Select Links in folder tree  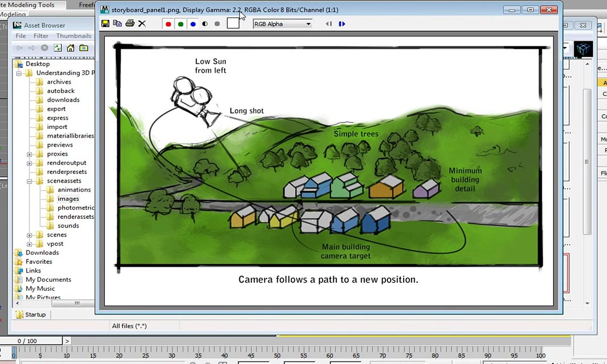coord(33,271)
